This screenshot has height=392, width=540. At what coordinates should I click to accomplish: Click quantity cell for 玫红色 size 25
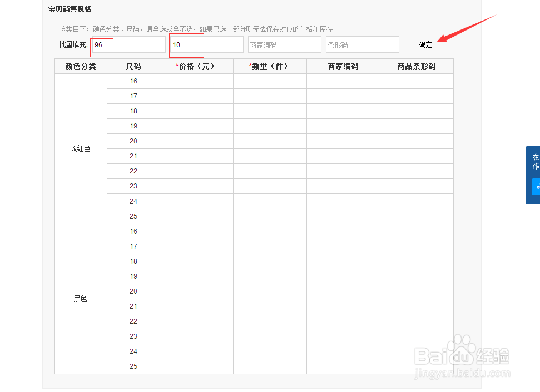pos(270,216)
